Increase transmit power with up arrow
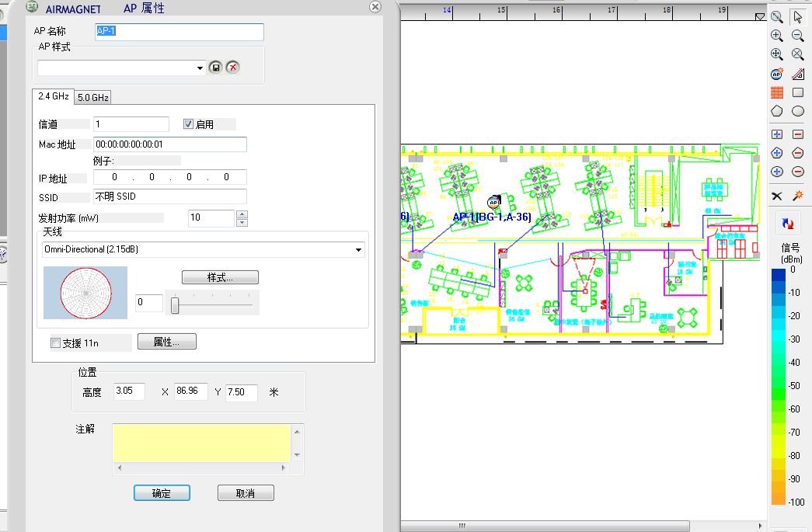The image size is (812, 532). click(x=242, y=214)
